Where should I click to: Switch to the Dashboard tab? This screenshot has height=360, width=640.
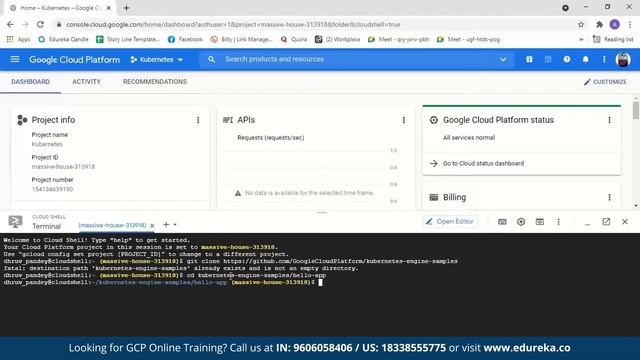click(x=30, y=82)
